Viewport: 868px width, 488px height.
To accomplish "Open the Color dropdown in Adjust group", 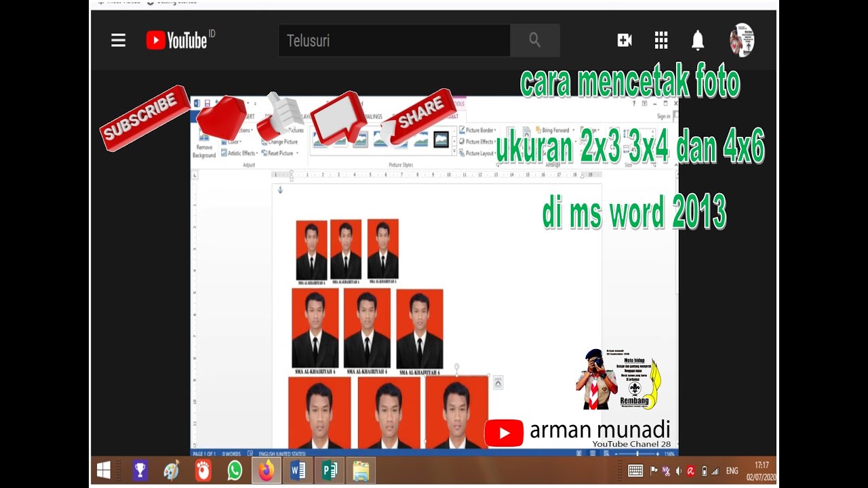I will [235, 142].
